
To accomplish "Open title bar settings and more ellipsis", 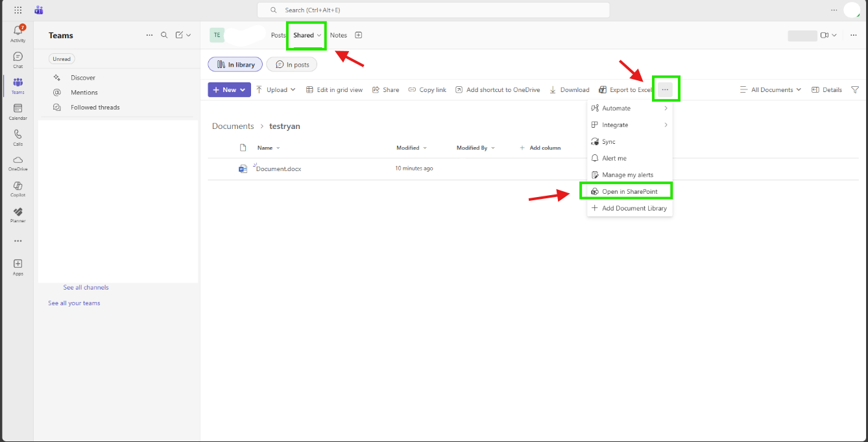I will pyautogui.click(x=834, y=10).
